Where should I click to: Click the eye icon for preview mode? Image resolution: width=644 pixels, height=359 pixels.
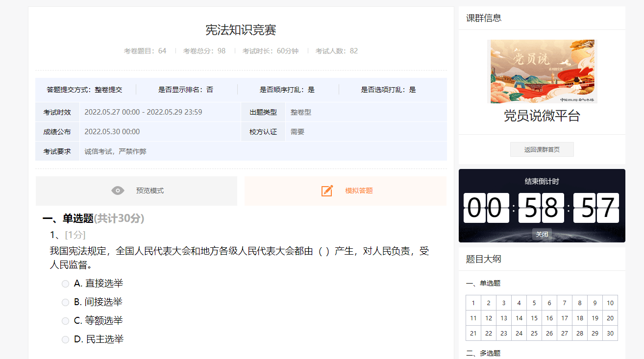coord(118,191)
